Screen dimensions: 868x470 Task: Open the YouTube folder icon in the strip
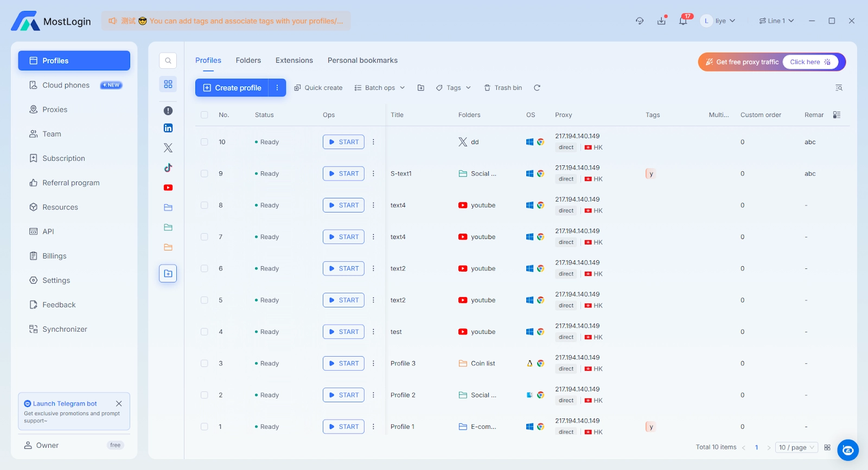point(168,188)
